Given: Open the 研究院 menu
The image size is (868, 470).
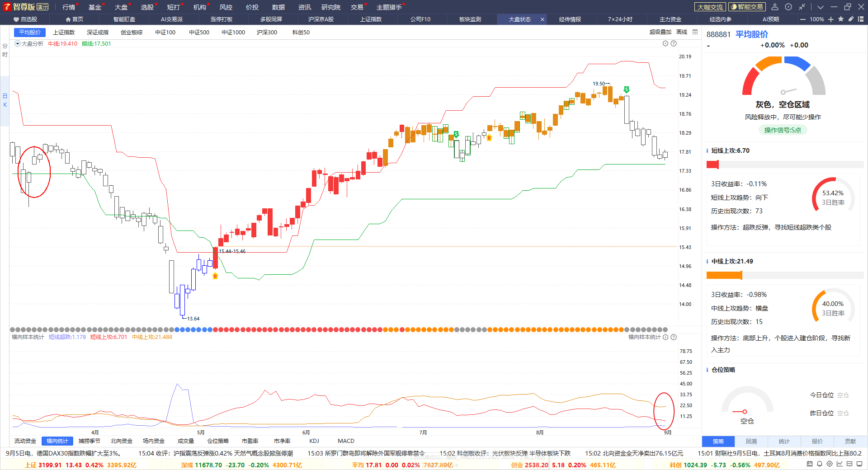Looking at the screenshot, I should 331,7.
